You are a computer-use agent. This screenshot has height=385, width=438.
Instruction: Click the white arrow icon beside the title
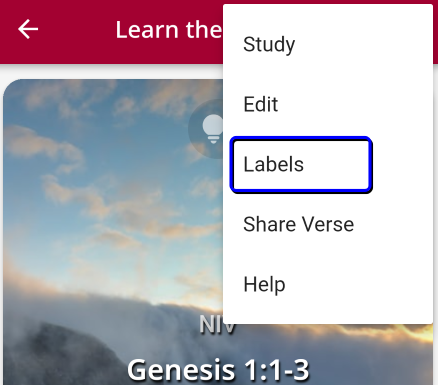tap(28, 29)
